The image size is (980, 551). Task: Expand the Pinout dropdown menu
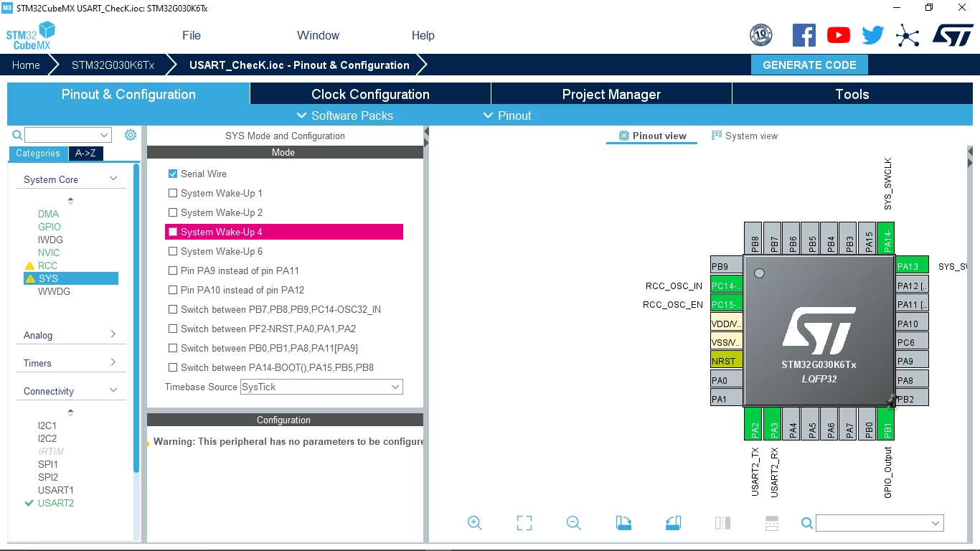[507, 116]
